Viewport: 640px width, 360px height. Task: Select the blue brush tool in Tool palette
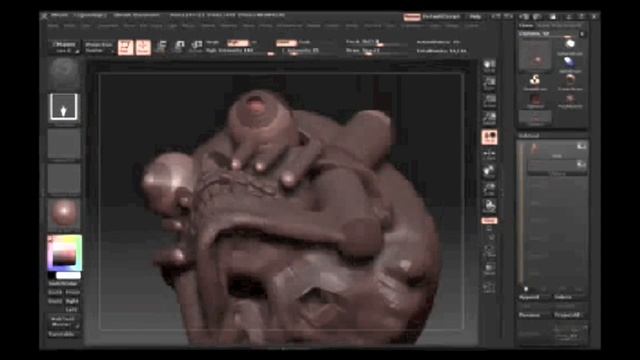coord(570,64)
